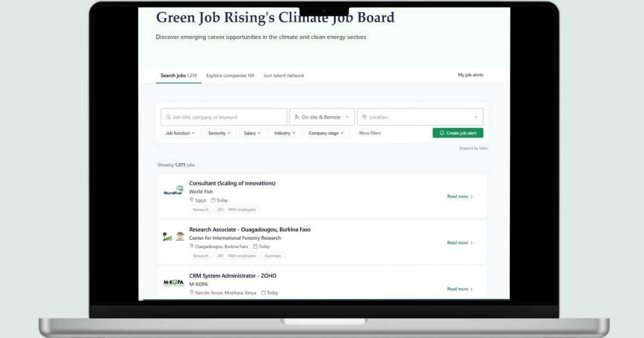
Task: Open More filters
Action: point(370,133)
